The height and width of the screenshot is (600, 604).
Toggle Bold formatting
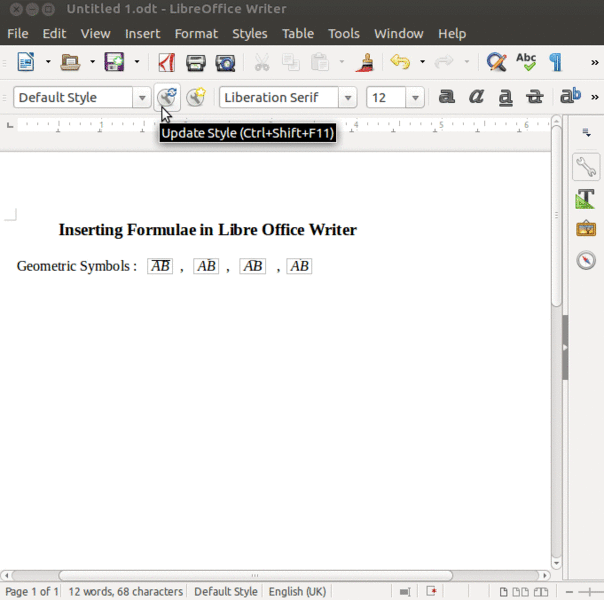coord(447,96)
